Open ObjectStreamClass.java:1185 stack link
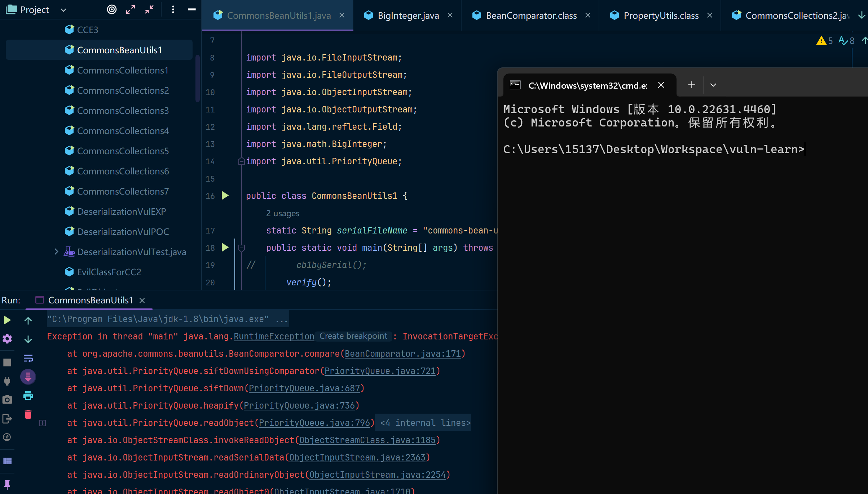Image resolution: width=868 pixels, height=494 pixels. (367, 440)
